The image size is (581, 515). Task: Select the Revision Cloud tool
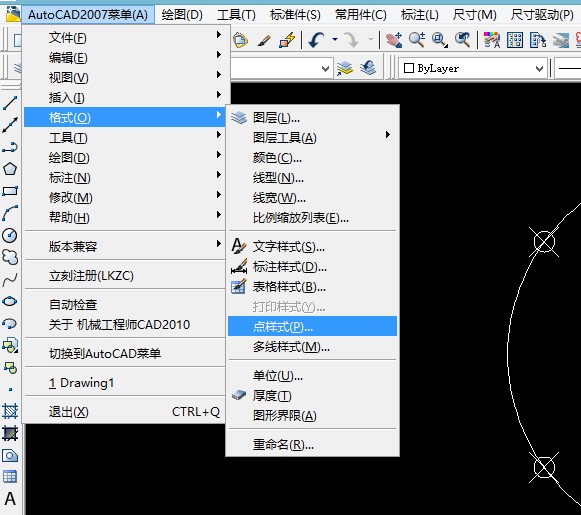[x=10, y=257]
